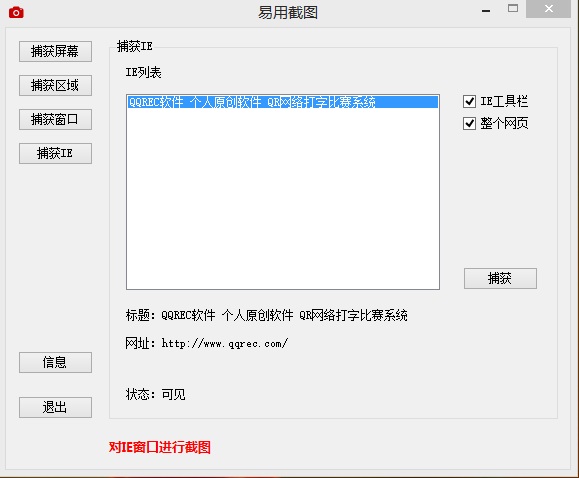Select the QQREC软件 entry in IE list
579x478 pixels.
[x=283, y=102]
